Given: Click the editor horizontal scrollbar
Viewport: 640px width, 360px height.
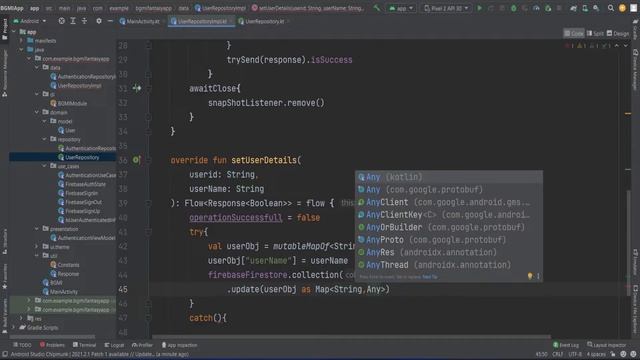Looking at the screenshot, I should (351, 337).
